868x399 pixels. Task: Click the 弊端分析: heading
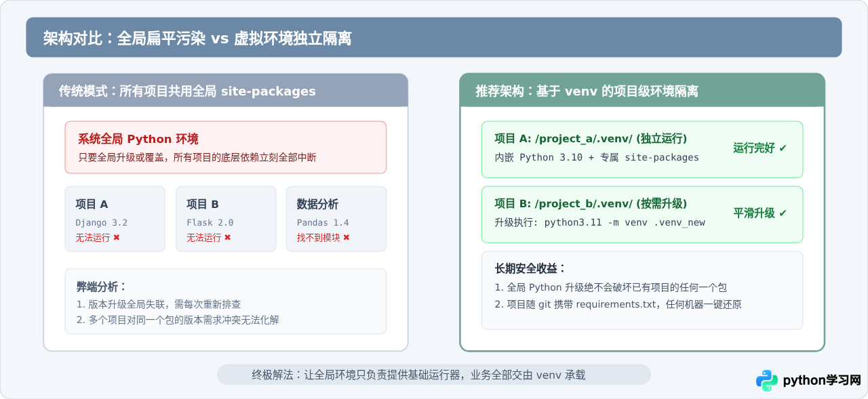point(102,287)
